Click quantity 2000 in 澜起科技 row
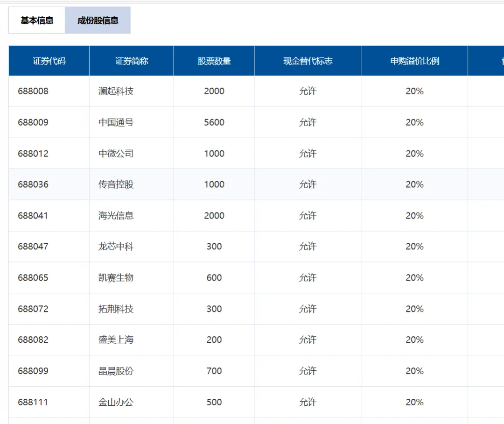The image size is (504, 424). [x=214, y=91]
